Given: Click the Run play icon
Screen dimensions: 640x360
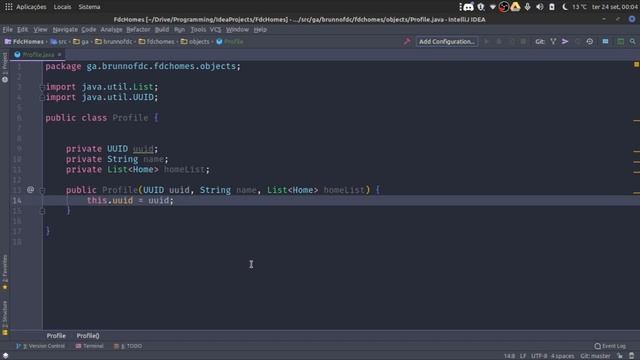Looking at the screenshot, I should [x=486, y=42].
